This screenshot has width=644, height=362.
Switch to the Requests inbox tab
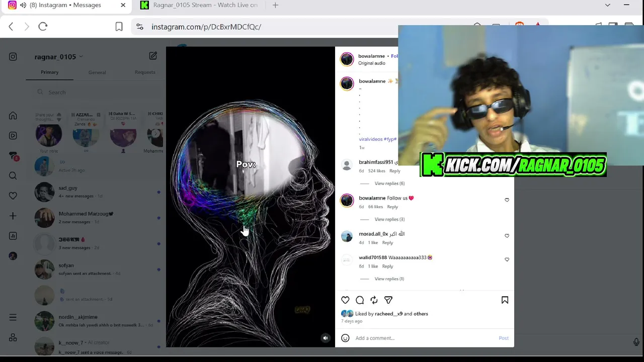(x=145, y=72)
